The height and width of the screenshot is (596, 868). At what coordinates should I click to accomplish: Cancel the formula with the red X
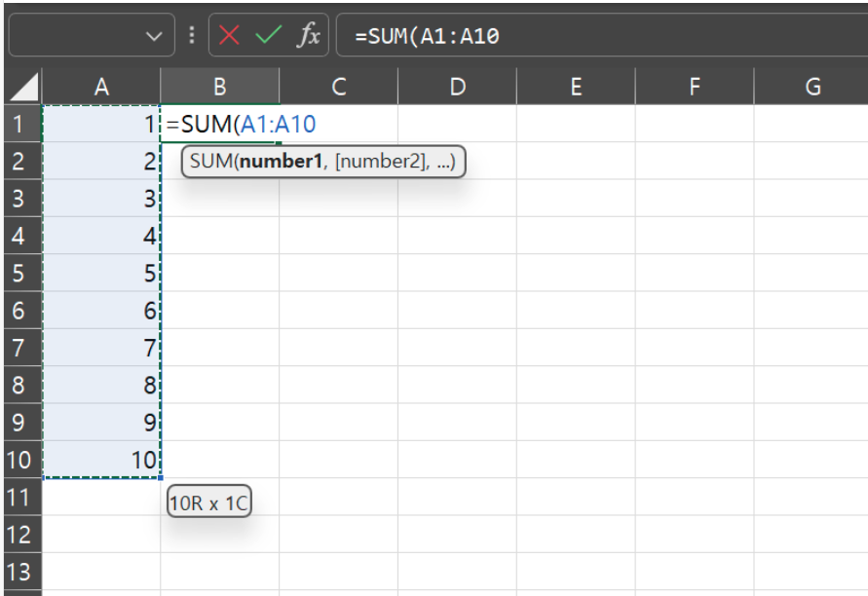[229, 35]
